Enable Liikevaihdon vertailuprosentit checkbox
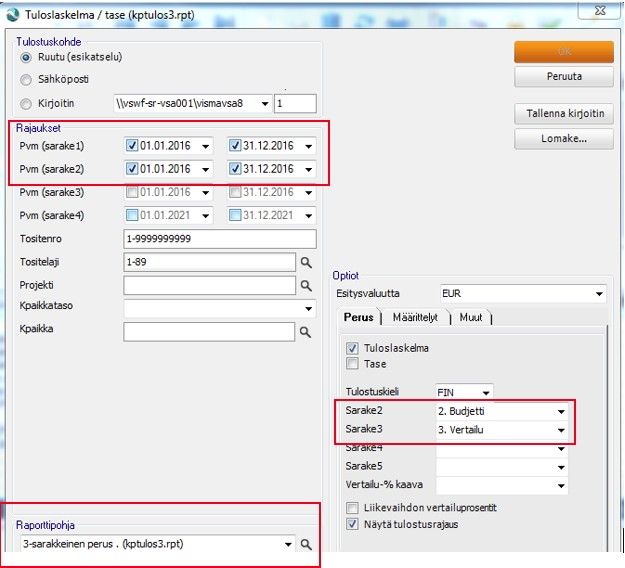 pyautogui.click(x=352, y=508)
